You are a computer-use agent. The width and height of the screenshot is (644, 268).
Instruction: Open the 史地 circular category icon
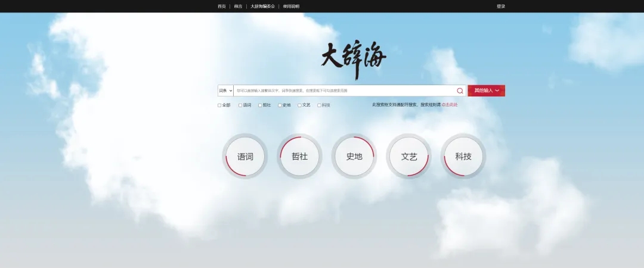(354, 157)
